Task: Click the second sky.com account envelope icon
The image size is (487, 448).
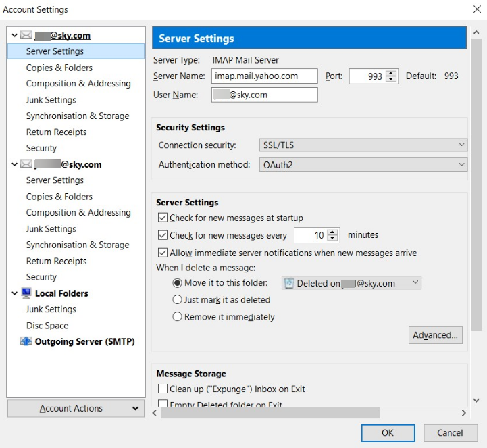Action: point(26,164)
